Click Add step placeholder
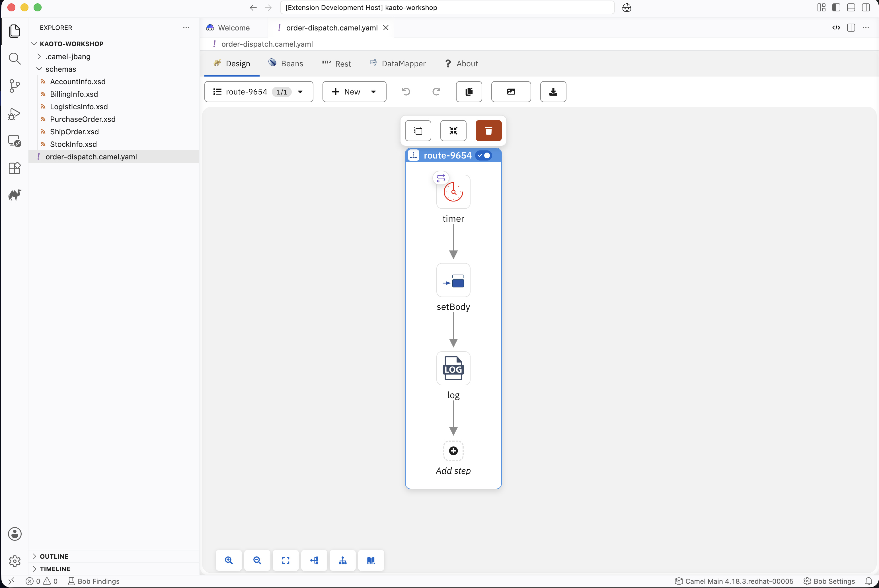This screenshot has width=879, height=588. [453, 451]
